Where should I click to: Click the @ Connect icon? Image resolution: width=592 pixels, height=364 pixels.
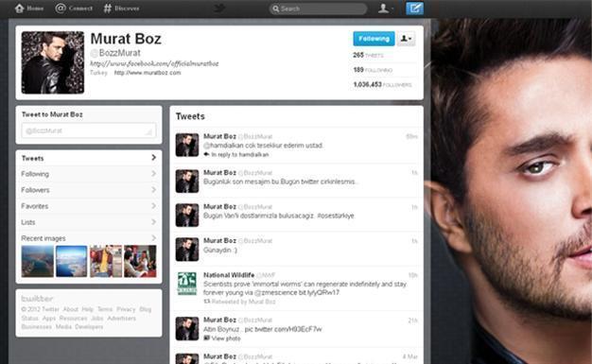(60, 9)
